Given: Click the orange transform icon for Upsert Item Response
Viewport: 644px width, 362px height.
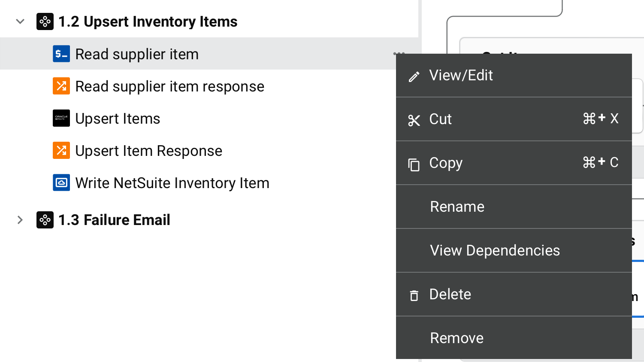Looking at the screenshot, I should (61, 150).
